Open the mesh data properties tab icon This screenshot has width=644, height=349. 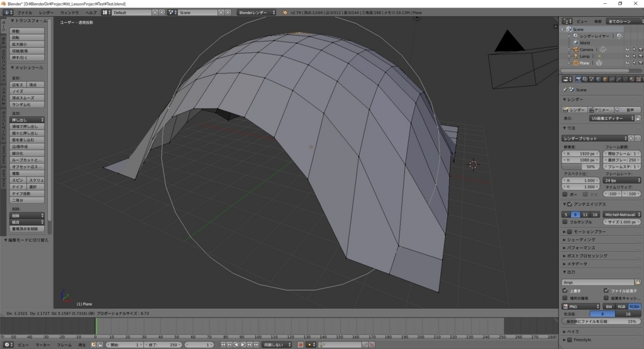click(625, 79)
